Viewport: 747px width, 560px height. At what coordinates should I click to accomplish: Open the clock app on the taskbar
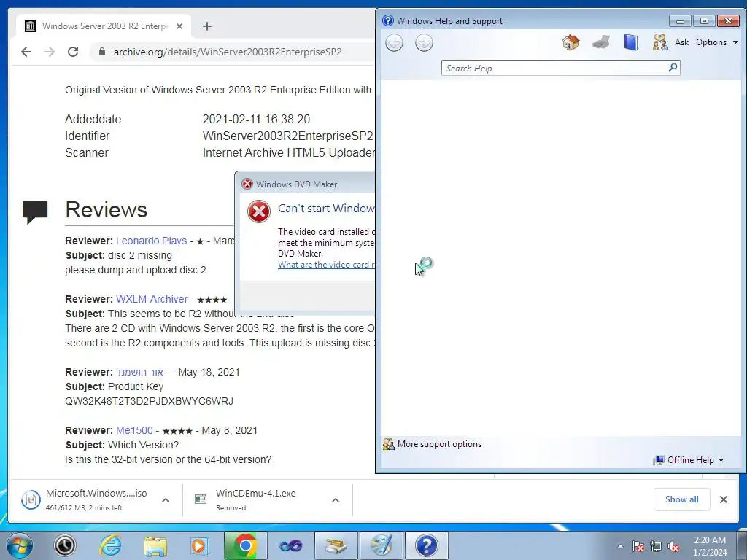click(x=65, y=545)
